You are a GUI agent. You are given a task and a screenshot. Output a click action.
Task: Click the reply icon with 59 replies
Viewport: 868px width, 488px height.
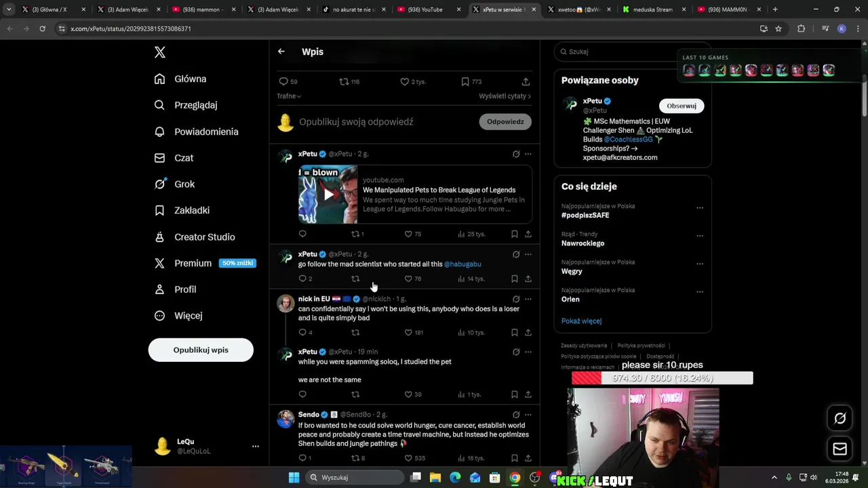tap(283, 81)
